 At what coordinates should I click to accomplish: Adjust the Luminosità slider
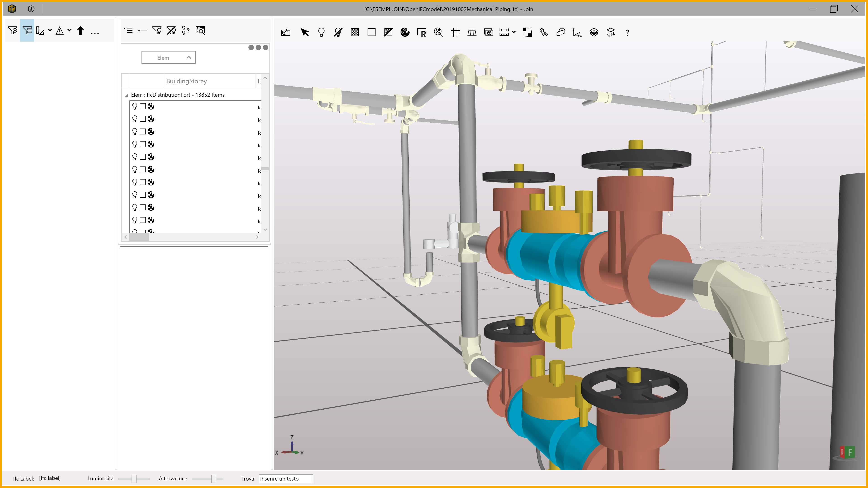pyautogui.click(x=134, y=479)
